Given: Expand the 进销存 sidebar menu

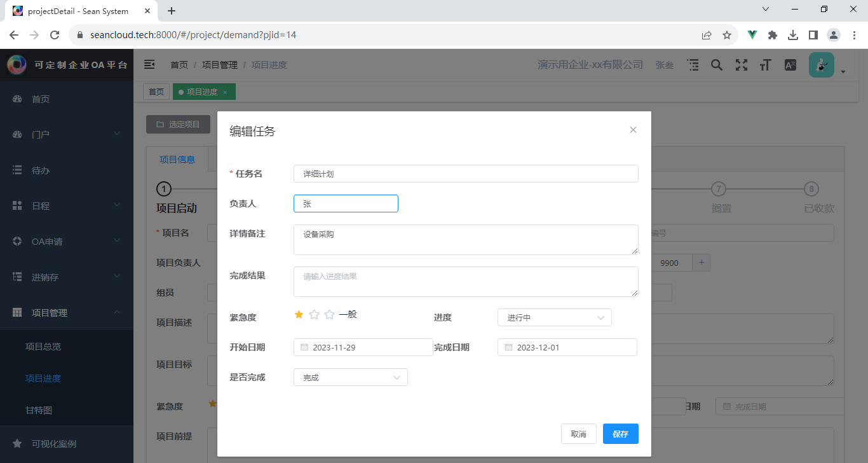Looking at the screenshot, I should click(67, 277).
